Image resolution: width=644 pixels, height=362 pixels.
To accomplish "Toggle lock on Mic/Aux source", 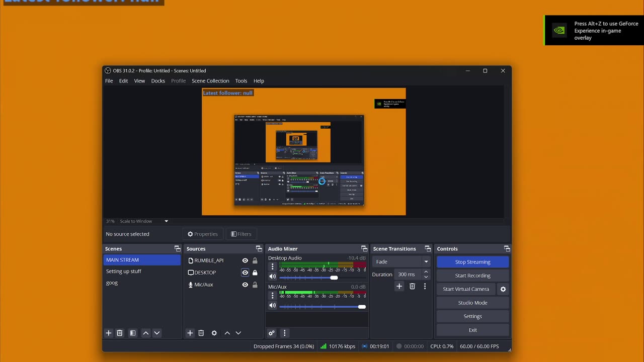I will [255, 285].
